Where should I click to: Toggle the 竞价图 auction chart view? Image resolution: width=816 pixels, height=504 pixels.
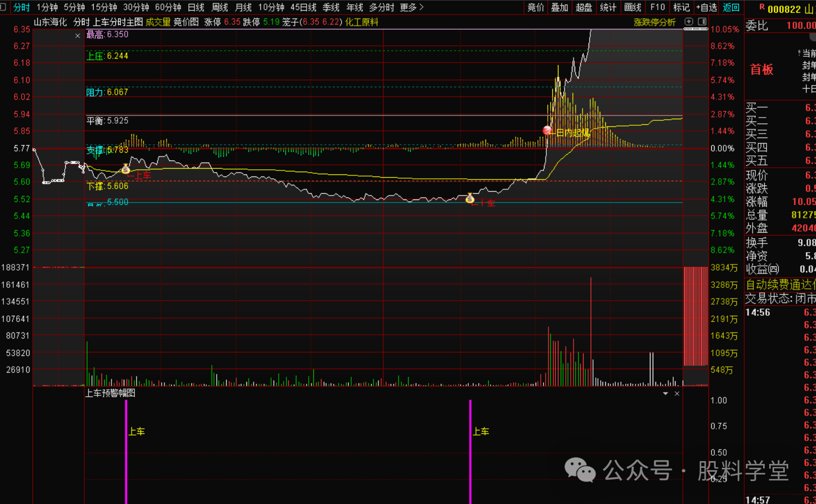coord(186,22)
